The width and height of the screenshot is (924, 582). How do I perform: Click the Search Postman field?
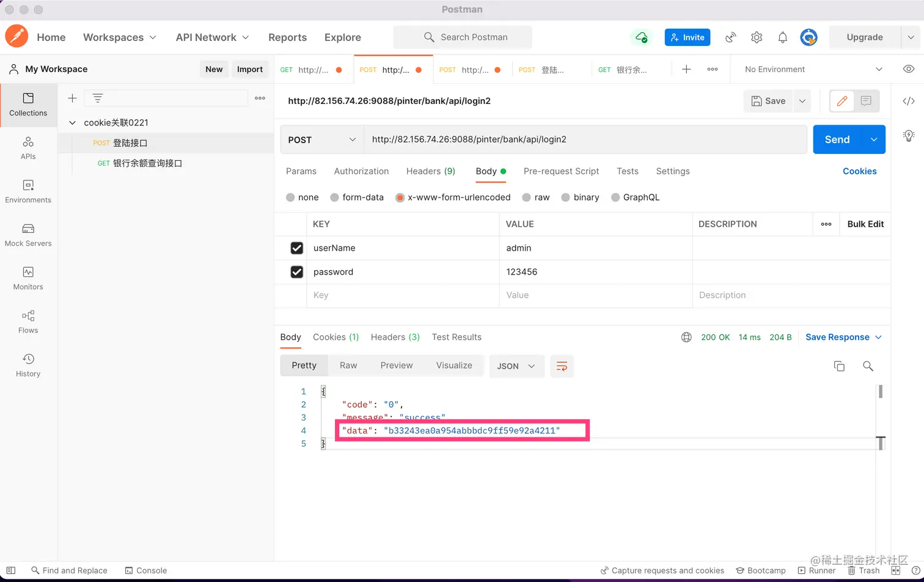[463, 37]
